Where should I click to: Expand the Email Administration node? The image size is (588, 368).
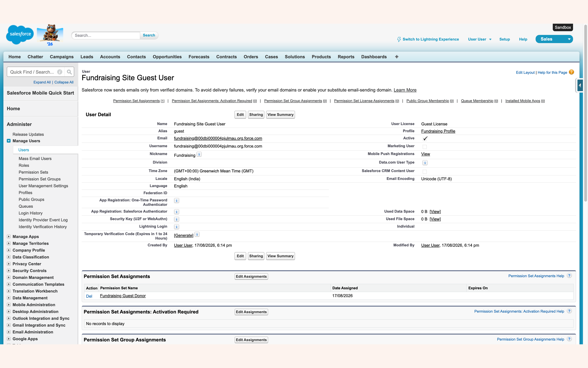[x=9, y=332]
